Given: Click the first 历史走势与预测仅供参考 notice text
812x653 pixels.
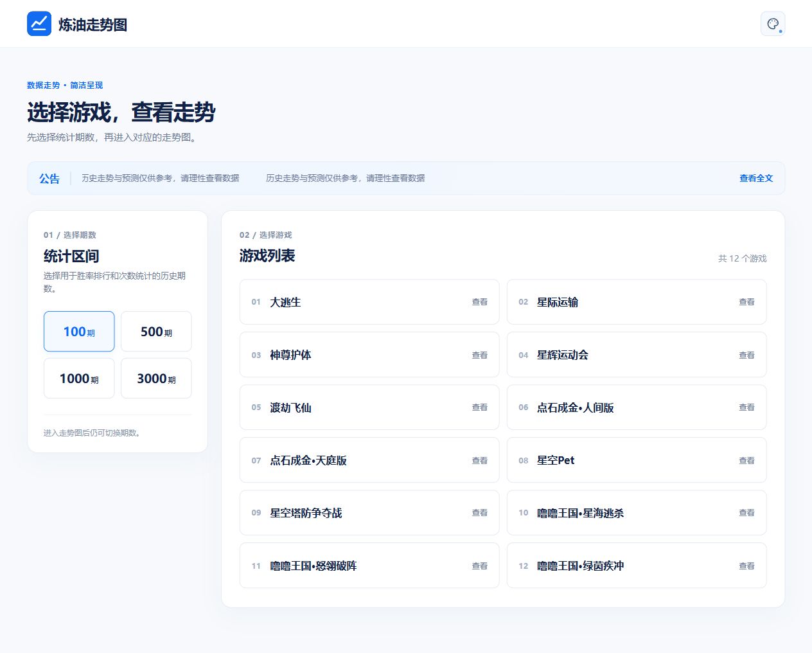Looking at the screenshot, I should [x=161, y=178].
